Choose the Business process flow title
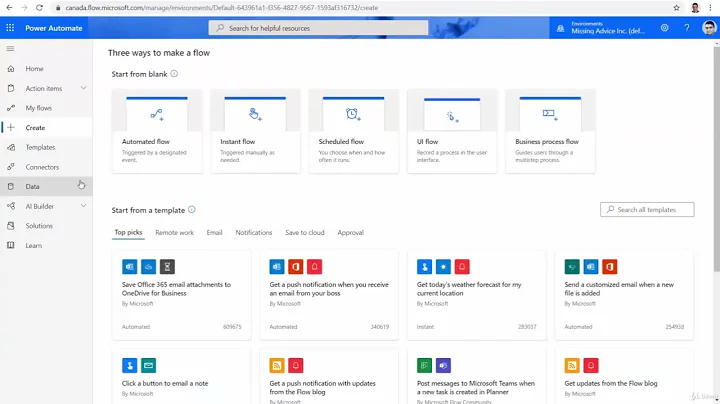The image size is (720, 404). click(547, 142)
